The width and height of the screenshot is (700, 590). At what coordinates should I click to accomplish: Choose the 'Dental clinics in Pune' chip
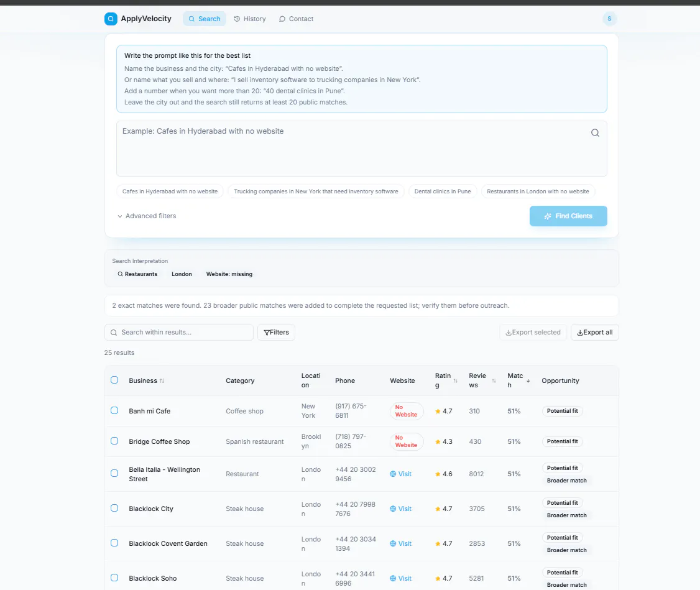(443, 191)
